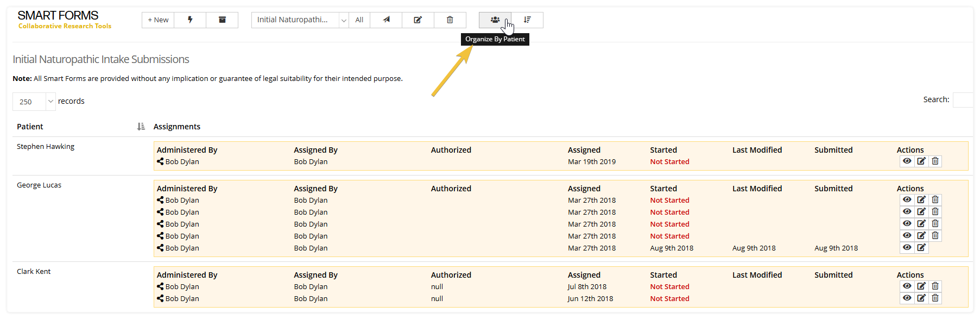Sort by the Patient column sort icon
This screenshot has height=319, width=980.
pos(141,127)
